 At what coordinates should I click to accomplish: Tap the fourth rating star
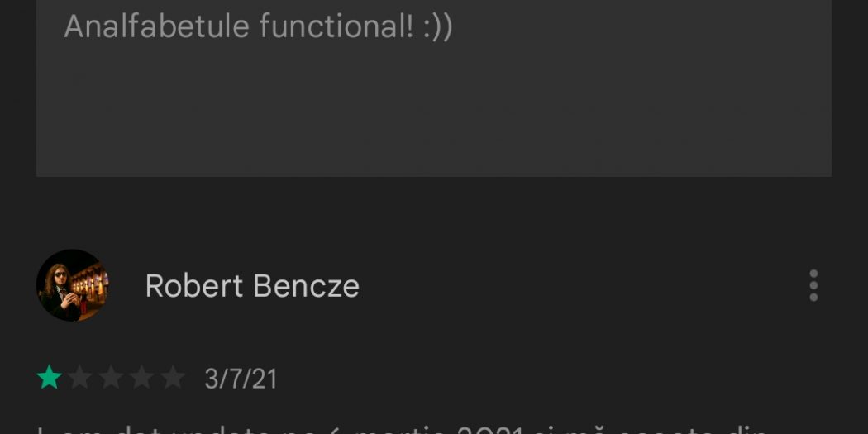pos(141,379)
